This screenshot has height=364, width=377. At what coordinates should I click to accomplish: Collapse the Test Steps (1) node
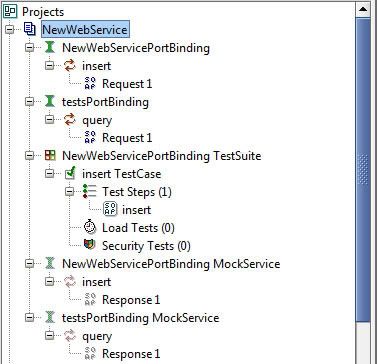70,192
